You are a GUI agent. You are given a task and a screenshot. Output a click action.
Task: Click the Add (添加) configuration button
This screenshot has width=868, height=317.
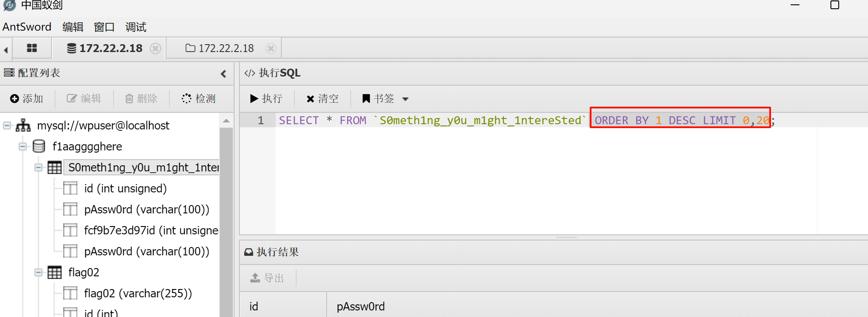27,99
